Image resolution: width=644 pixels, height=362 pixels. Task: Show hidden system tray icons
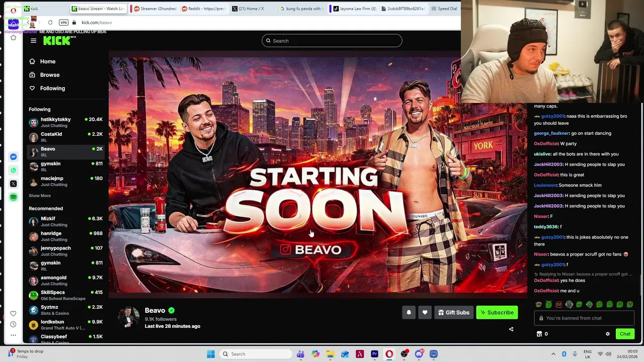pyautogui.click(x=553, y=354)
